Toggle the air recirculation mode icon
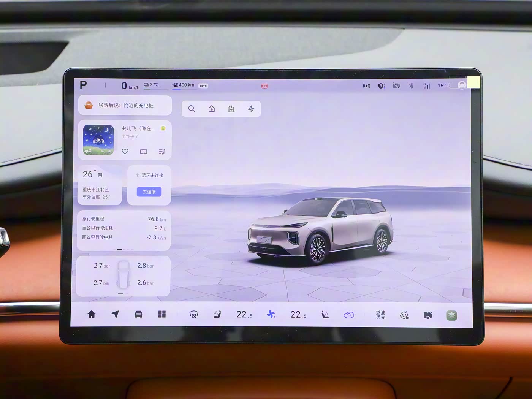This screenshot has height=399, width=532. click(x=348, y=315)
